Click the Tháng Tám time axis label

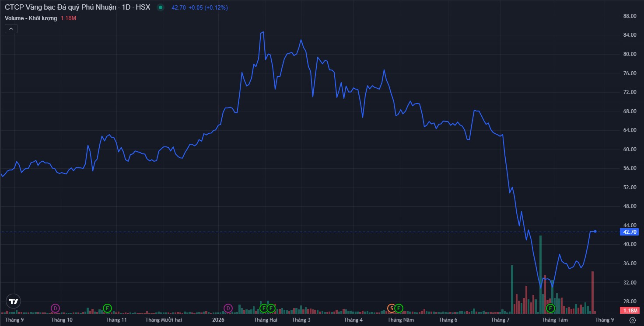tap(555, 320)
